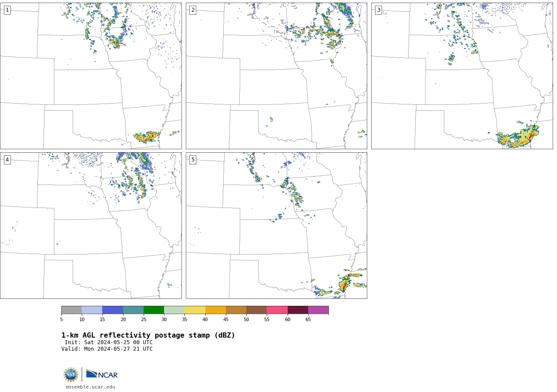Click the NCAR logo
Viewport: 557px width, 392px height.
[102, 374]
